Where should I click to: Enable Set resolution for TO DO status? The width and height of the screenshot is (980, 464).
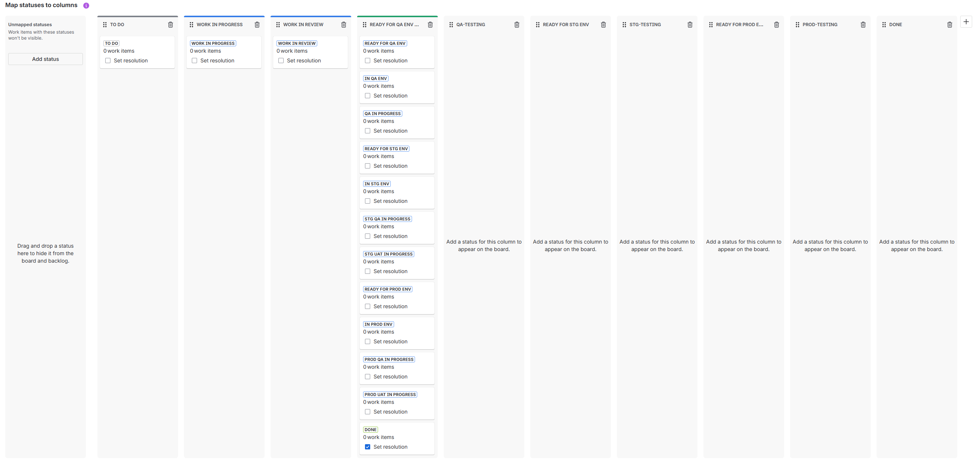[108, 61]
